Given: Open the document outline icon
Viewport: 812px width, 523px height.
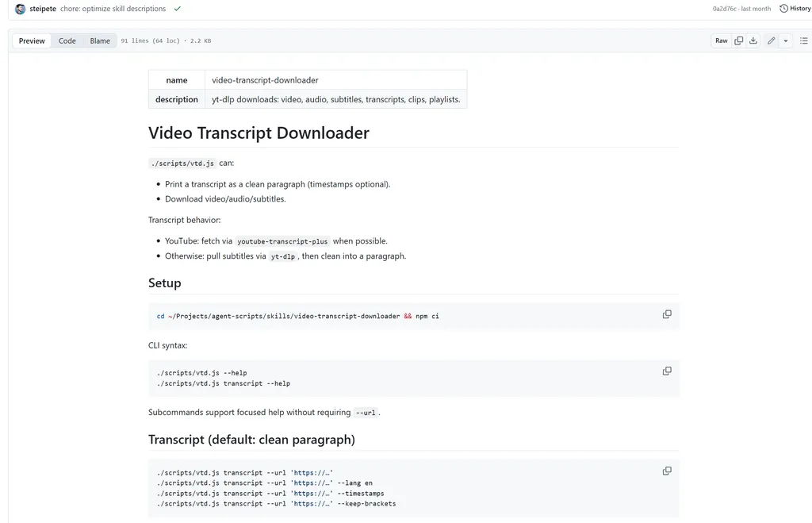Looking at the screenshot, I should (804, 40).
